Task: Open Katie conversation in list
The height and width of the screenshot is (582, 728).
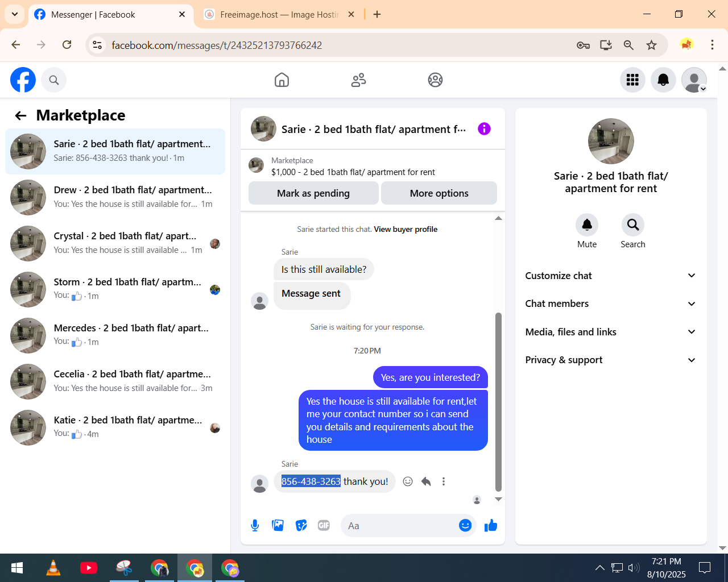Action: click(115, 427)
